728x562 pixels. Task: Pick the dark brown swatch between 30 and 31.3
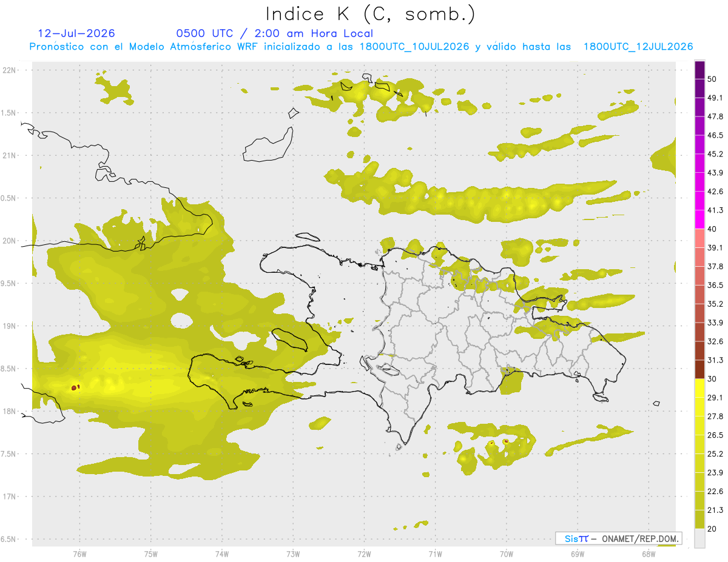click(x=700, y=369)
